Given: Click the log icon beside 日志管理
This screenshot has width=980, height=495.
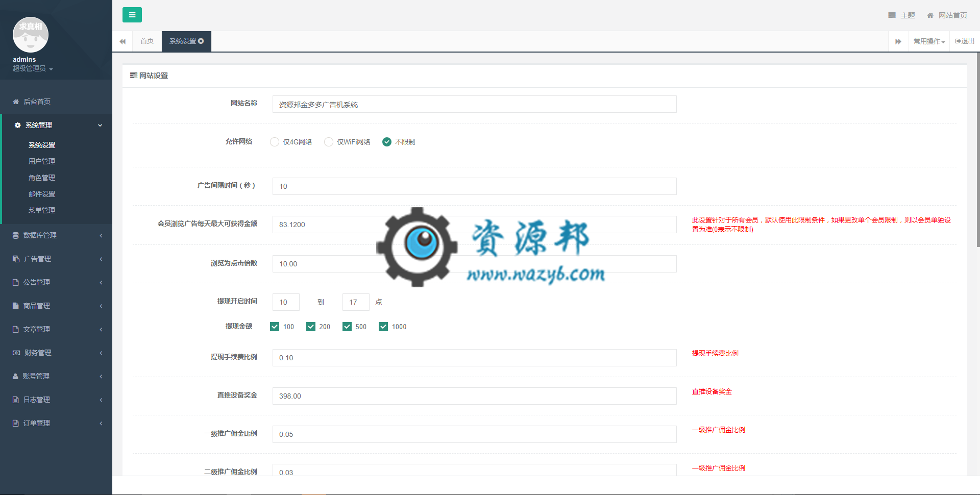Looking at the screenshot, I should (x=16, y=400).
